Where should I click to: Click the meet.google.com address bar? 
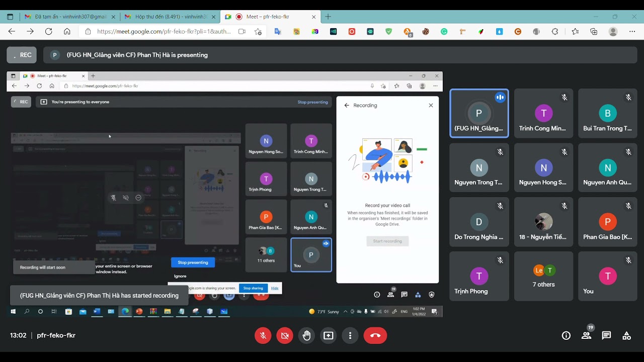tap(164, 31)
